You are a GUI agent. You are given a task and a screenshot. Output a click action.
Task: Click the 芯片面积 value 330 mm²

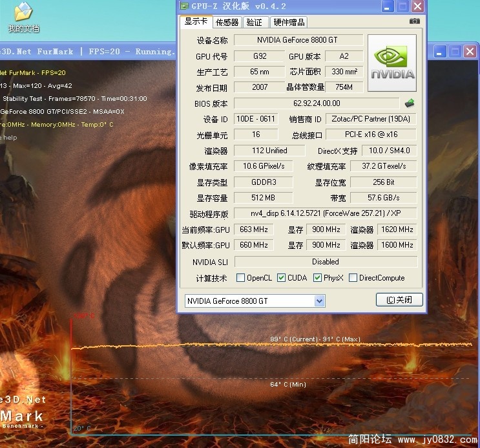click(344, 72)
